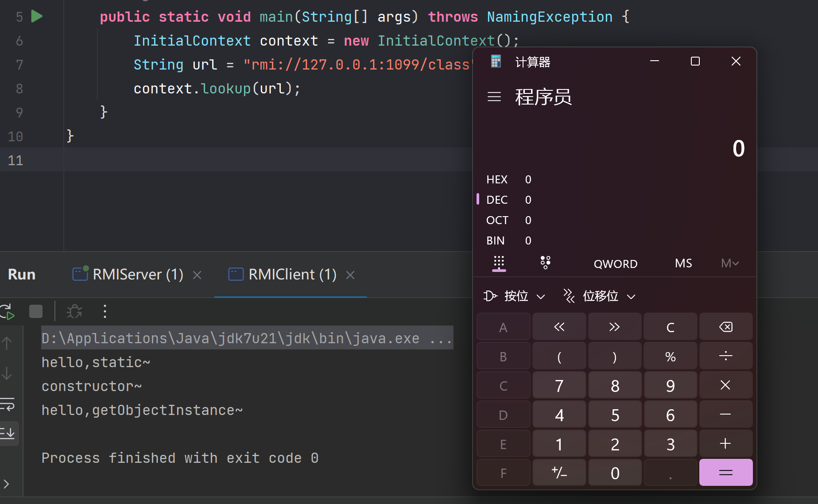818x504 pixels.
Task: Select BIN number base
Action: 615,240
